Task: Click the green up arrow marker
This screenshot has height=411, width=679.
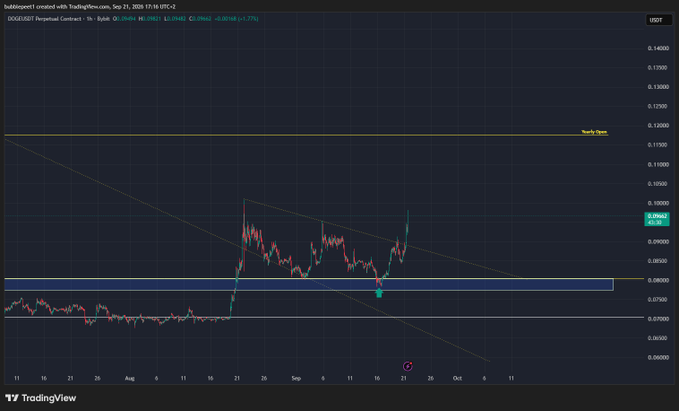Action: coord(379,292)
